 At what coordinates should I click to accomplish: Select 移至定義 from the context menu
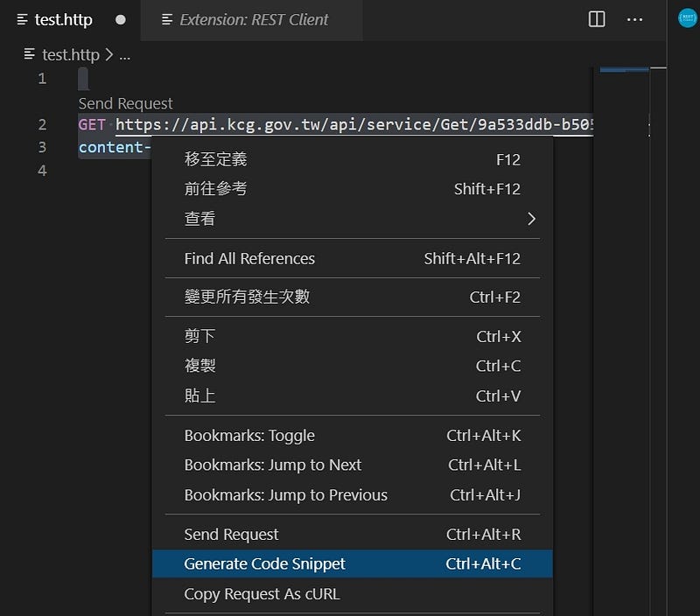coord(215,159)
